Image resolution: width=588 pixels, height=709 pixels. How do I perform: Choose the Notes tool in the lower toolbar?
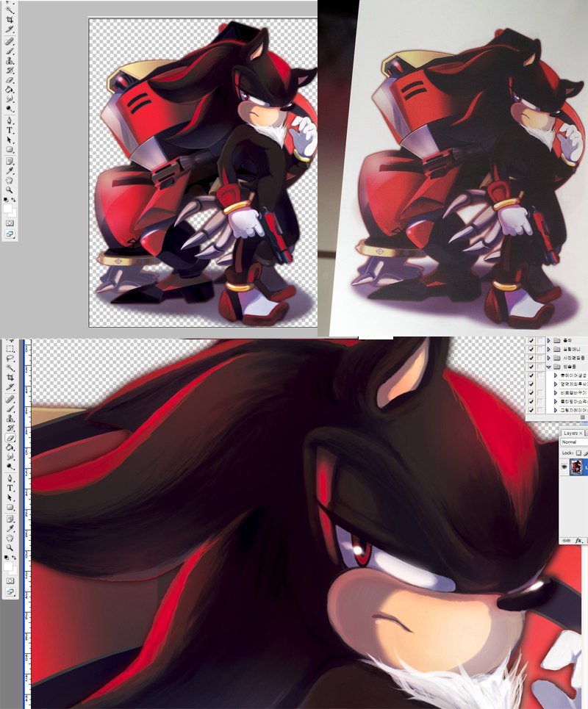click(10, 519)
